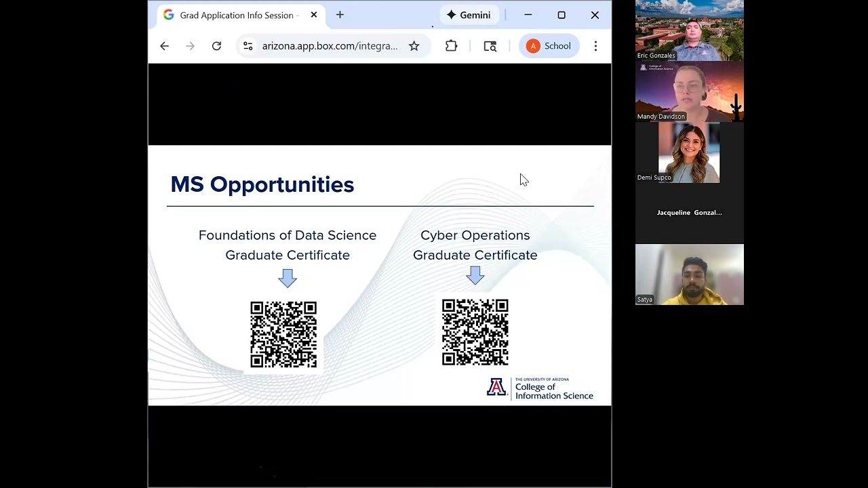Bookmark this page with the star icon
This screenshot has height=488, width=868.
point(414,46)
